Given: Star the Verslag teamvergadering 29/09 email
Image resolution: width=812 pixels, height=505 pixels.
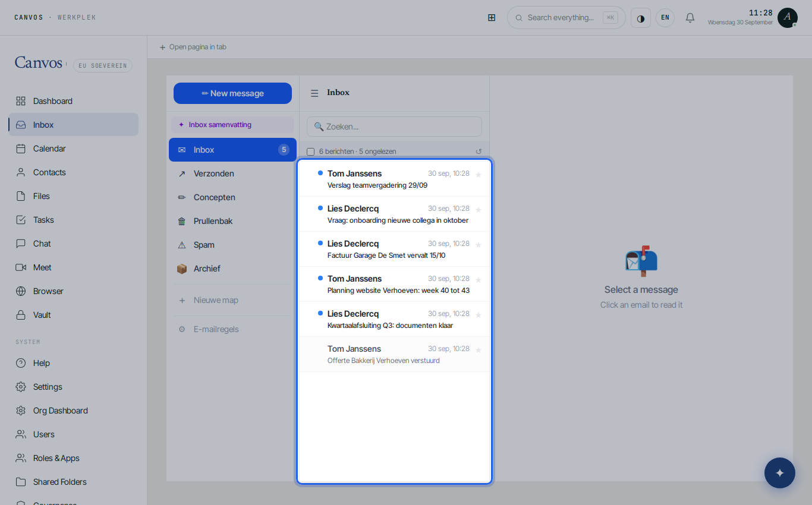Looking at the screenshot, I should point(479,175).
